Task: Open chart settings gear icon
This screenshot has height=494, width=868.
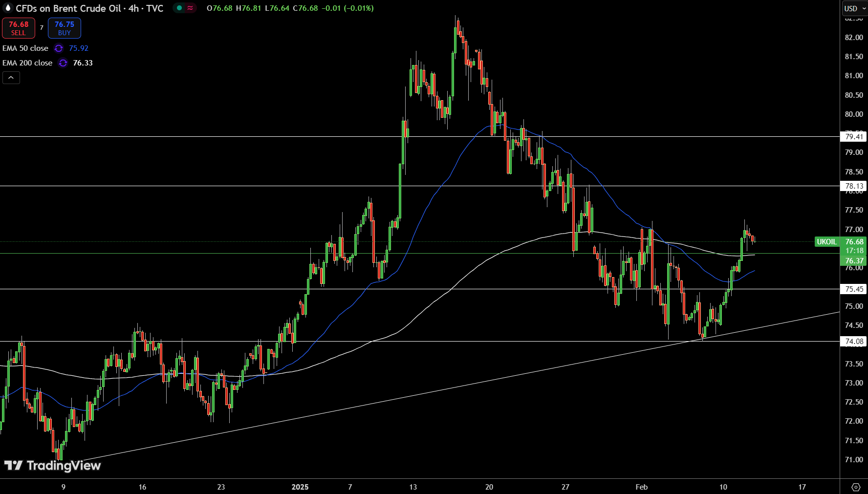Action: 856,487
